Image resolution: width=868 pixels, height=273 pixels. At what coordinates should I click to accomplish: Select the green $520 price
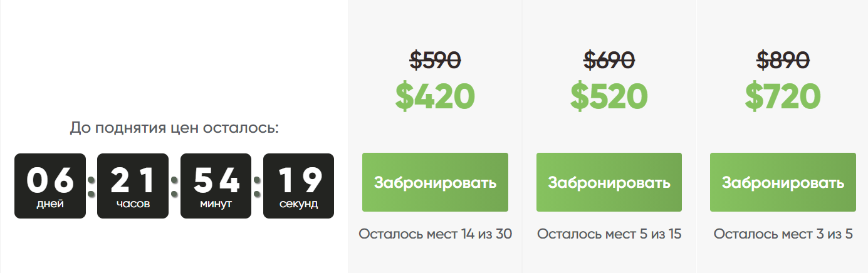609,96
